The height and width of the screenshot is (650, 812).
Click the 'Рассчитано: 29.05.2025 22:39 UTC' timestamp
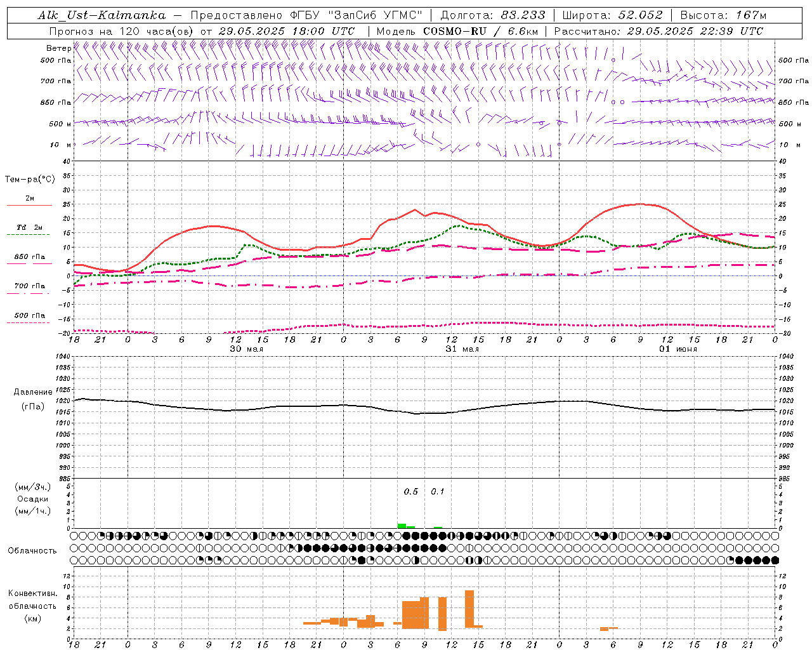coord(658,31)
